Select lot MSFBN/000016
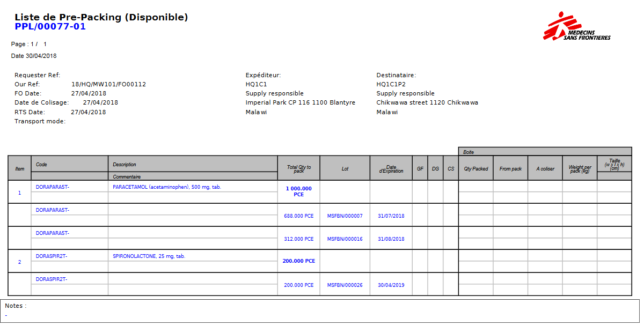Screen dimensions: 644x333 (345, 239)
